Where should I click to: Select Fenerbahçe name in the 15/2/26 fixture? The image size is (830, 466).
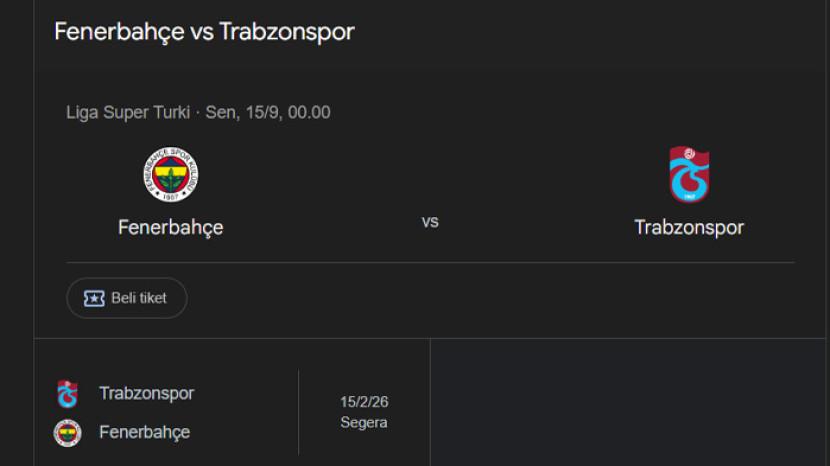point(144,432)
